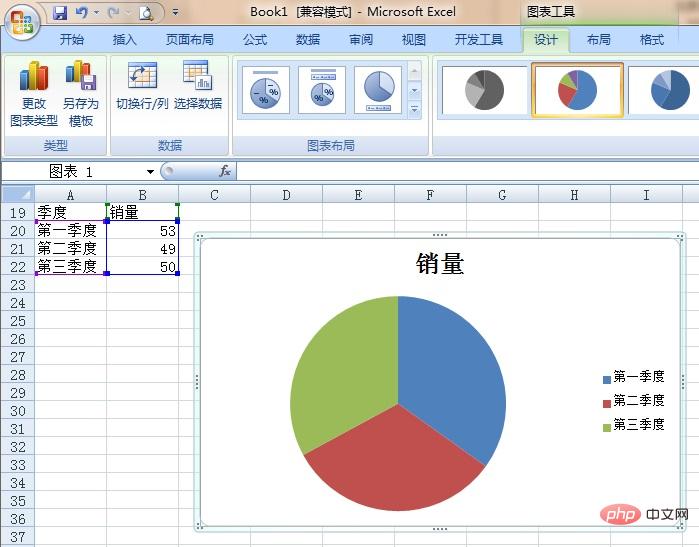
Task: Click the Redo icon in quick access toolbar
Action: 113,12
